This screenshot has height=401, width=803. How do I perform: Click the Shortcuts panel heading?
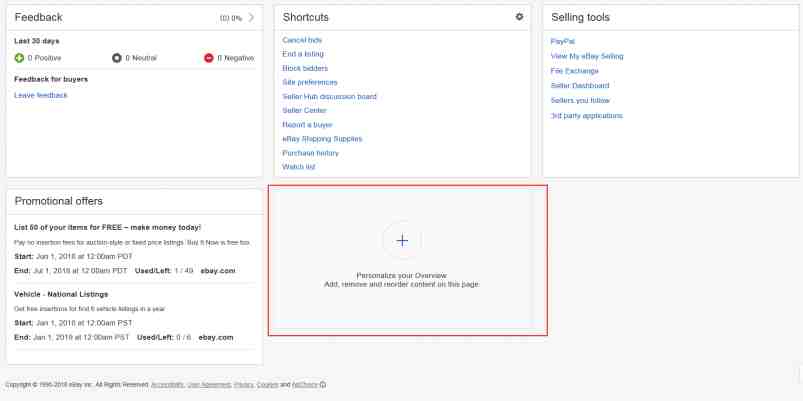click(x=306, y=17)
